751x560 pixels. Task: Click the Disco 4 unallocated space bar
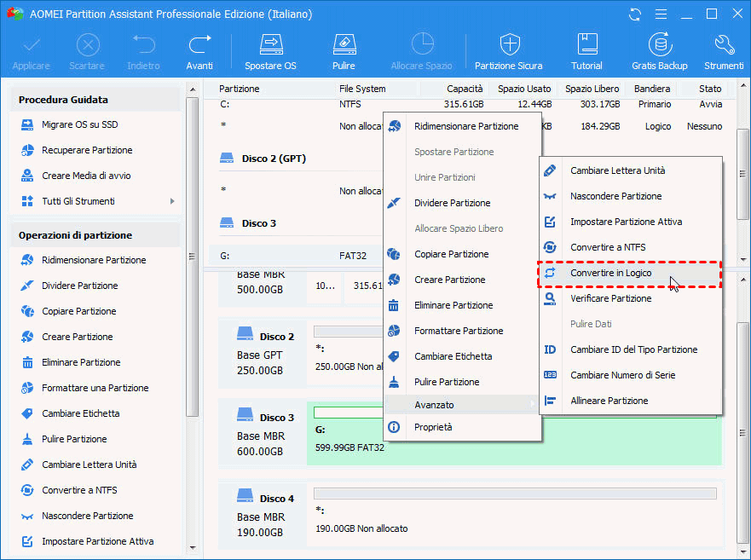tap(514, 494)
